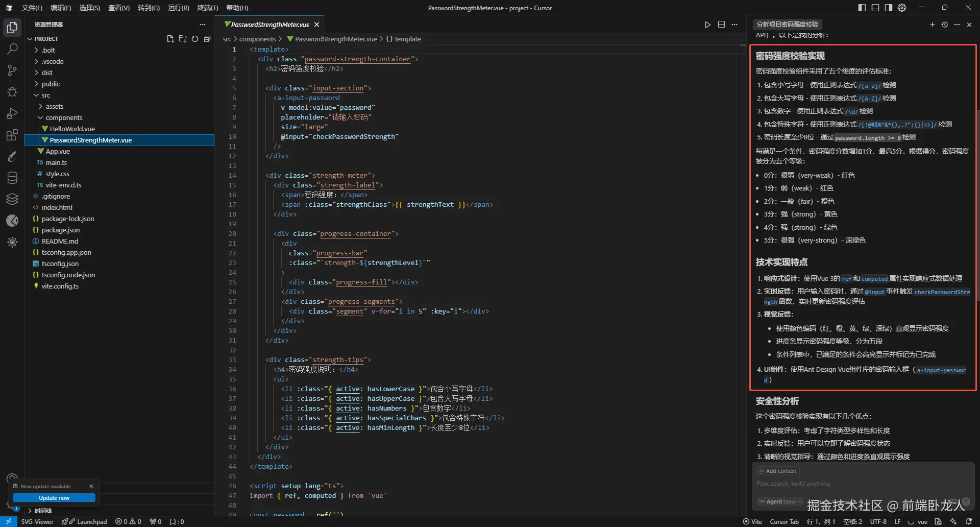
Task: Expand the .vscode folder
Action: pos(119,61)
